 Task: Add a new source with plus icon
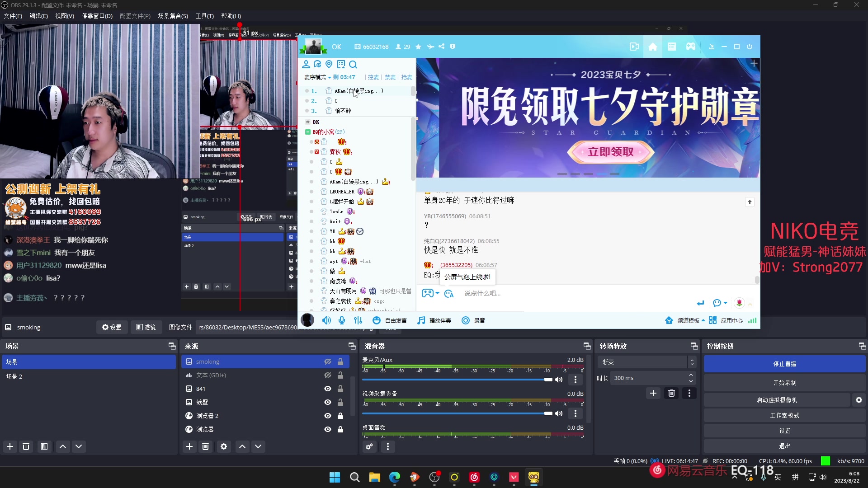click(189, 446)
